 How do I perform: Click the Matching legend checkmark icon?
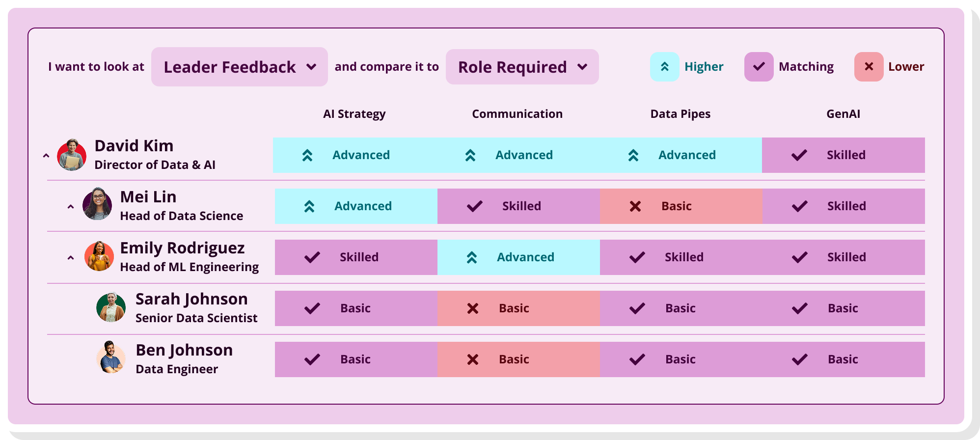click(x=759, y=67)
